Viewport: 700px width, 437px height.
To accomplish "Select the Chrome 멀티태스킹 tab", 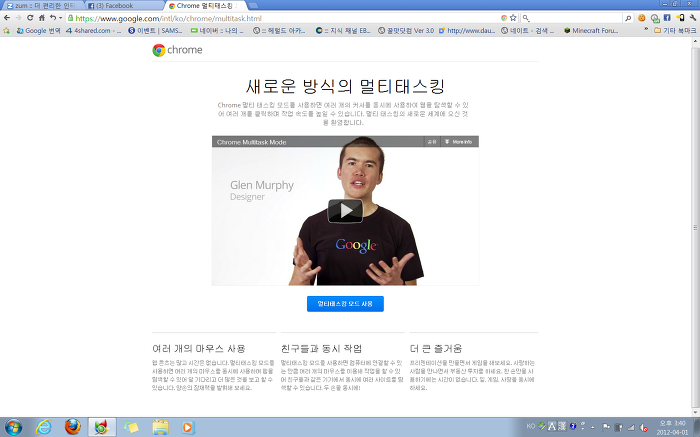I will point(205,5).
